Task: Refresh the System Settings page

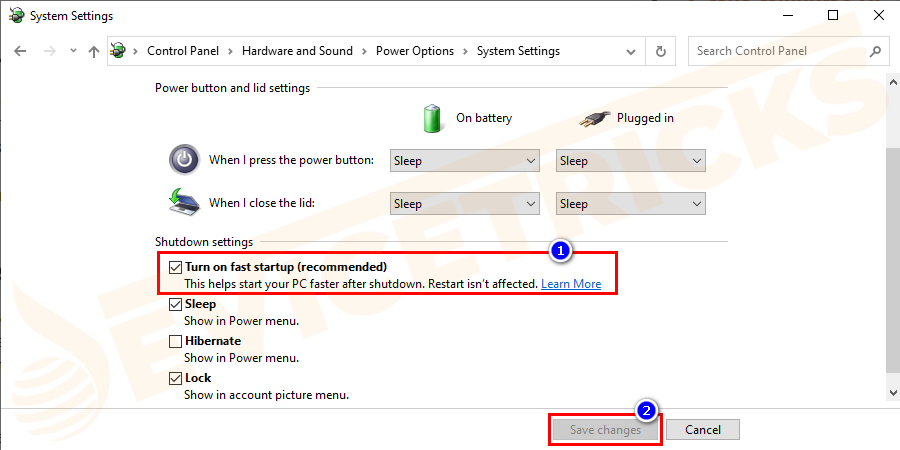Action: 660,51
